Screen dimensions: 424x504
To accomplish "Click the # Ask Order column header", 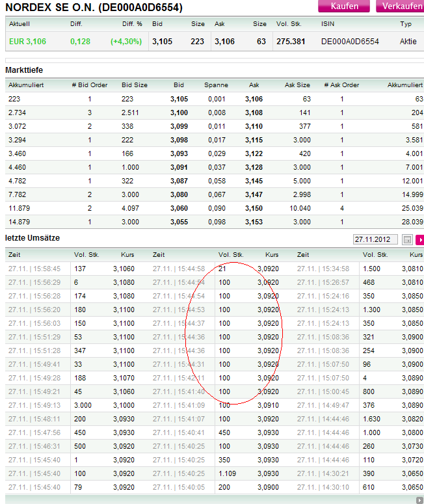I will [x=341, y=85].
